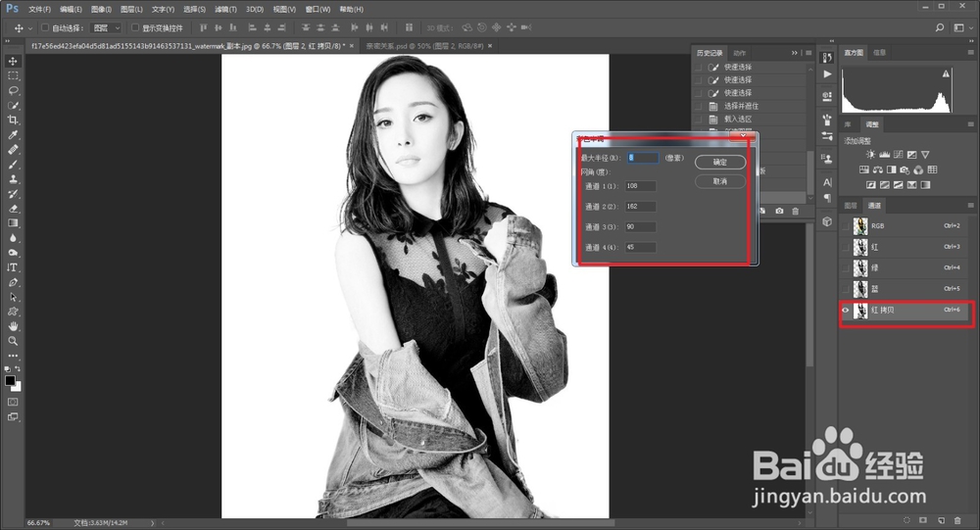Screen dimensions: 980x530
Task: Expand the toolbar with double-arrow at top
Action: coord(8,40)
